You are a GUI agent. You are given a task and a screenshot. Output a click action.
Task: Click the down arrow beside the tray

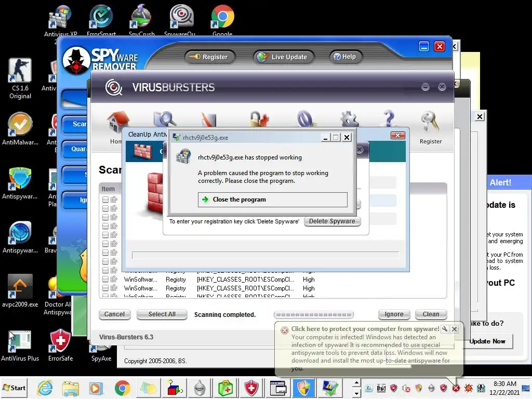click(356, 393)
